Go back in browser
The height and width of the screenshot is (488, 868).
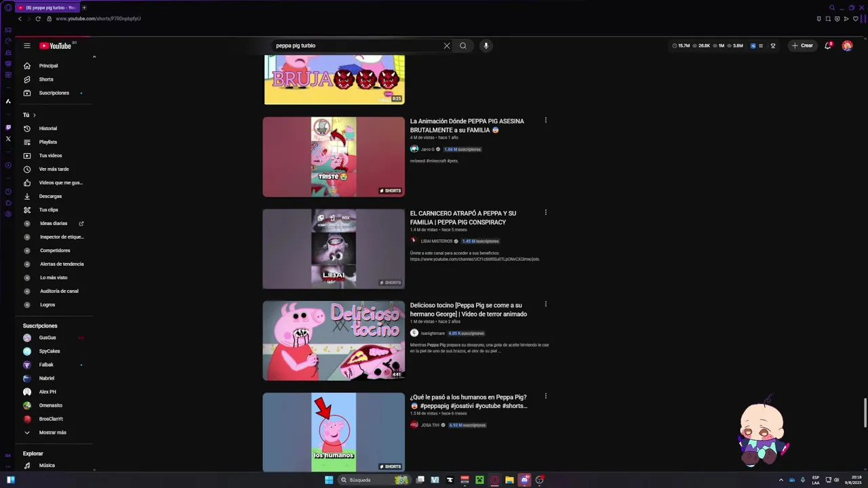20,18
